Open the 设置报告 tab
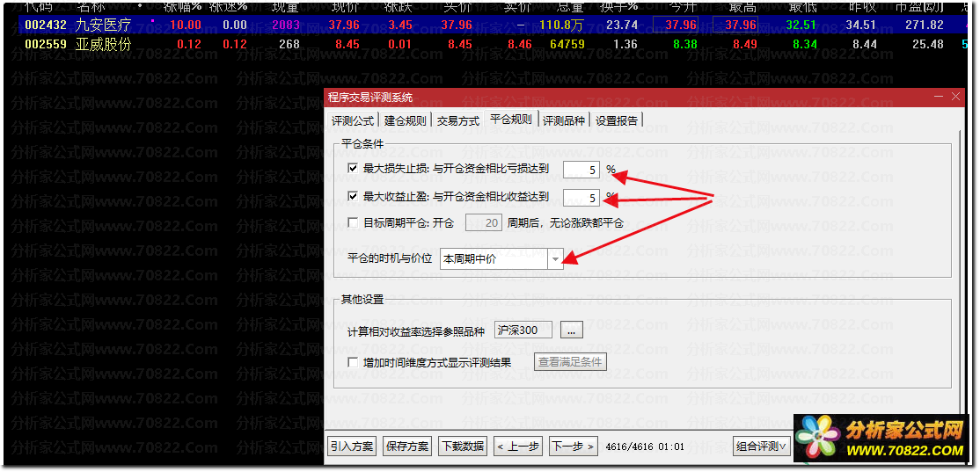The width and height of the screenshot is (980, 472). click(x=617, y=121)
